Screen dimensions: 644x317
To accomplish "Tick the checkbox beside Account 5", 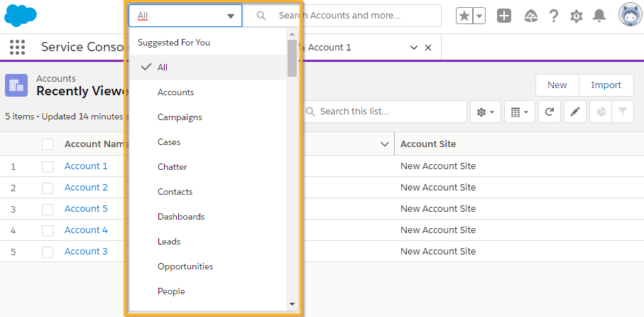I will (x=48, y=209).
